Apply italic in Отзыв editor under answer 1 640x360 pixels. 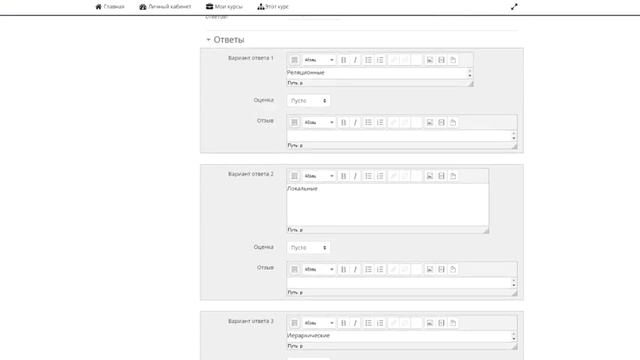click(x=355, y=122)
